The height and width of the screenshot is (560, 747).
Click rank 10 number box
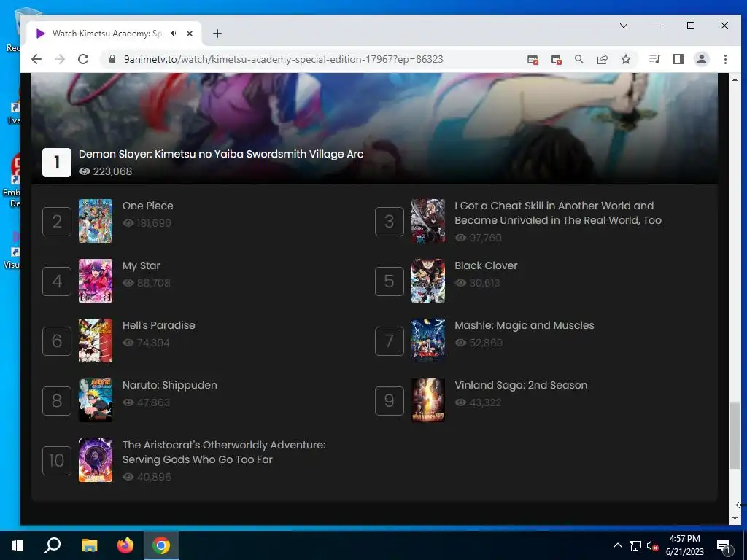click(x=57, y=461)
